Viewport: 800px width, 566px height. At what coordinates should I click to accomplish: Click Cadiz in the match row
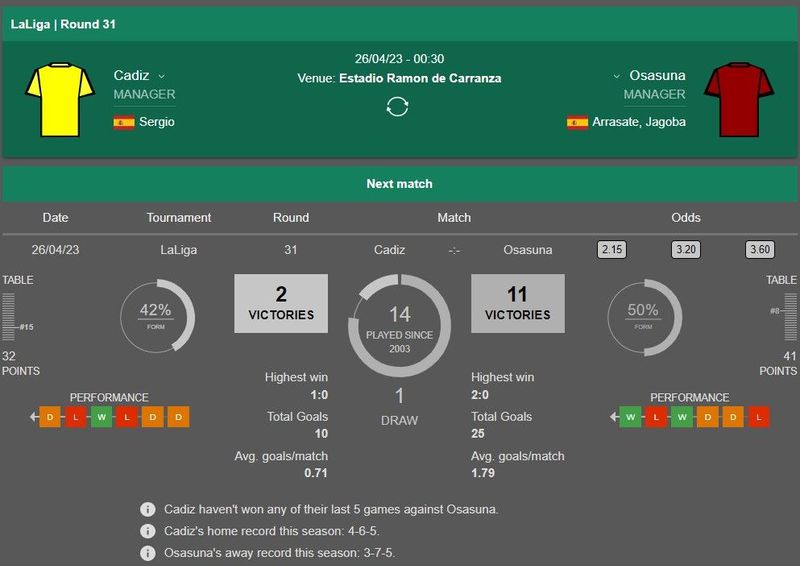(x=389, y=250)
